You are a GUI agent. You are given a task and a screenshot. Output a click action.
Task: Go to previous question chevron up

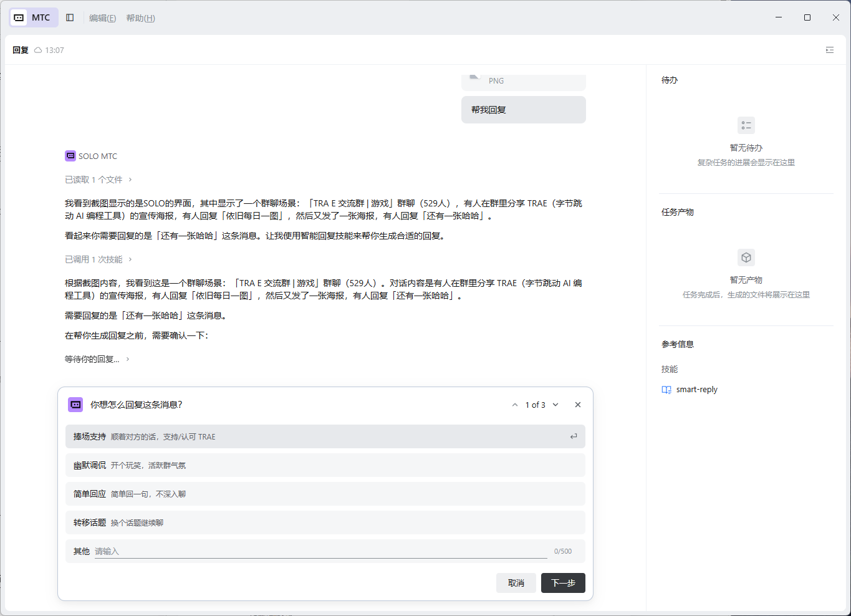(515, 405)
